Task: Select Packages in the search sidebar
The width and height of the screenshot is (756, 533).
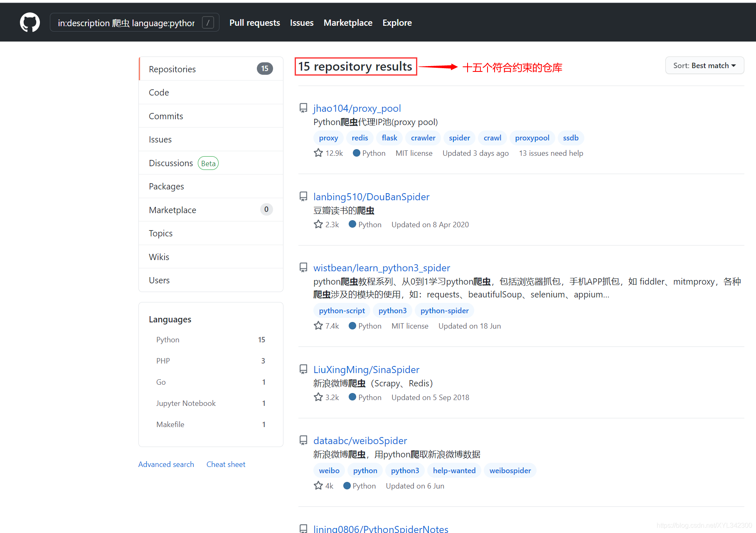Action: coord(211,186)
